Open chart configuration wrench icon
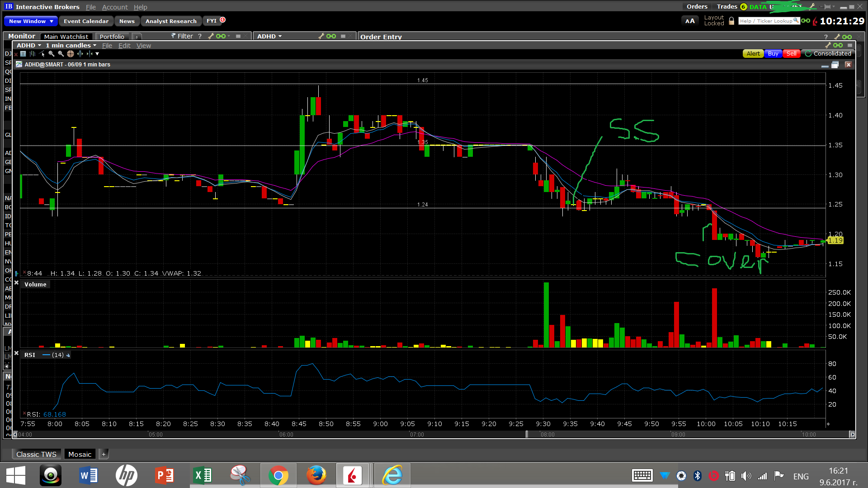 point(828,45)
